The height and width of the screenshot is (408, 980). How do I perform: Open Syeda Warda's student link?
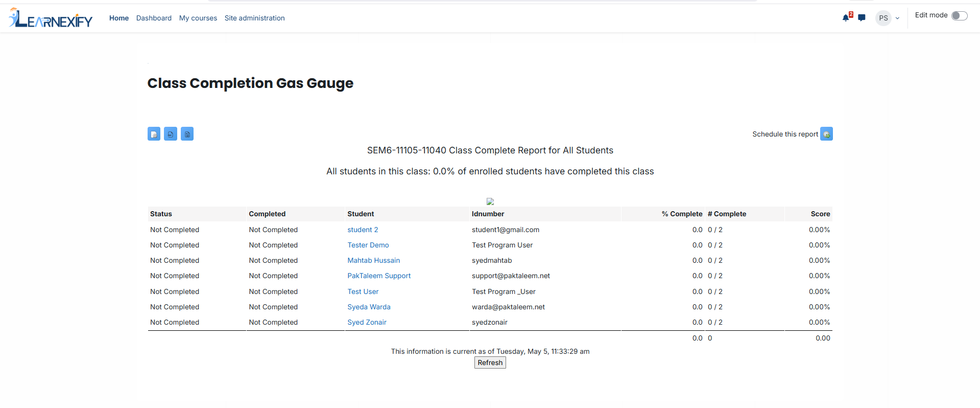coord(369,307)
